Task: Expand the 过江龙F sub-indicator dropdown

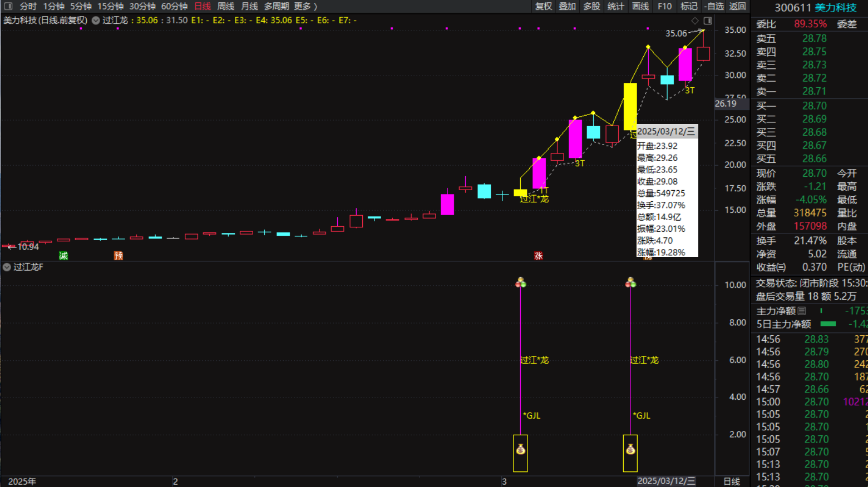Action: pyautogui.click(x=7, y=267)
